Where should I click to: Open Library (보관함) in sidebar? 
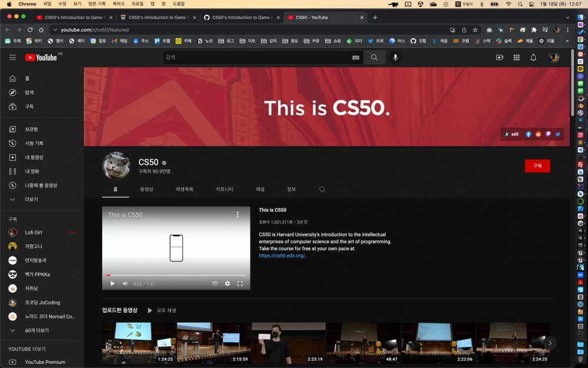point(42,129)
